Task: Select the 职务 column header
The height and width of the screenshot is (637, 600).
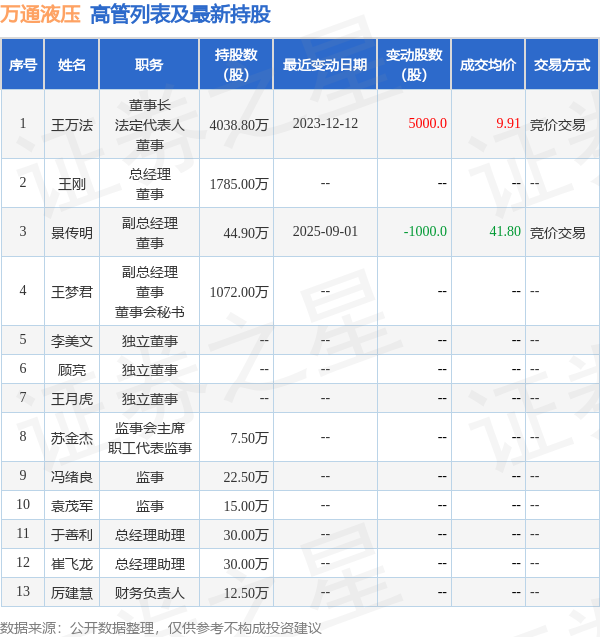Action: point(149,65)
